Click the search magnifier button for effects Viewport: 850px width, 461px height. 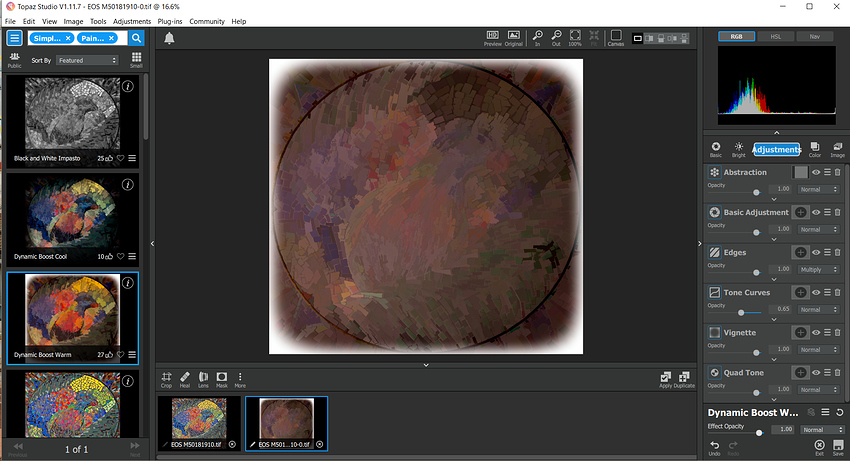click(137, 38)
